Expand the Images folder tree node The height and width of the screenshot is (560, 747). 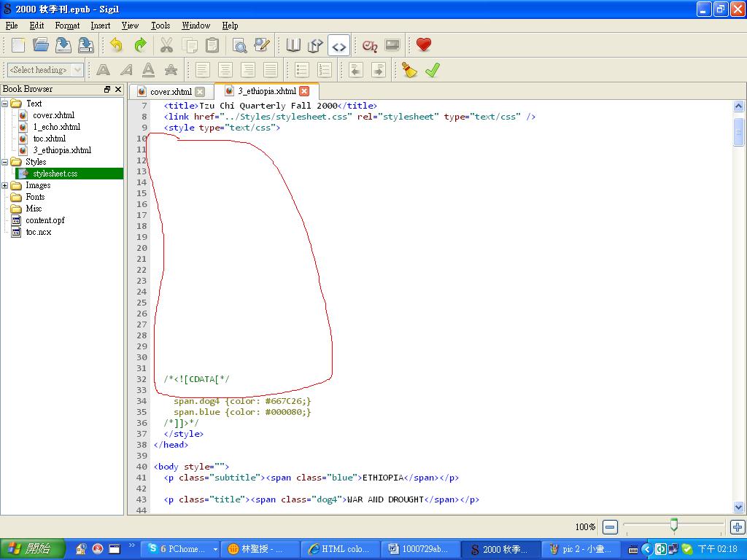click(5, 185)
